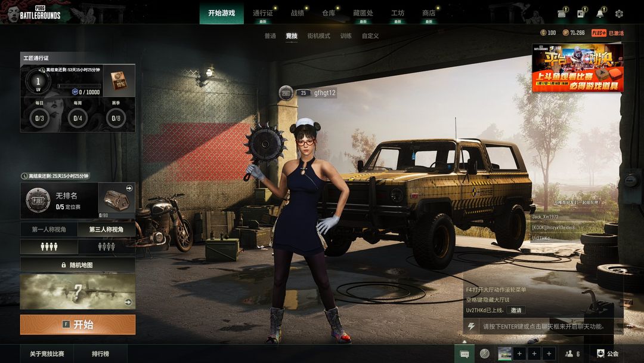Open the notifications bell
The image size is (644, 363).
pos(600,14)
